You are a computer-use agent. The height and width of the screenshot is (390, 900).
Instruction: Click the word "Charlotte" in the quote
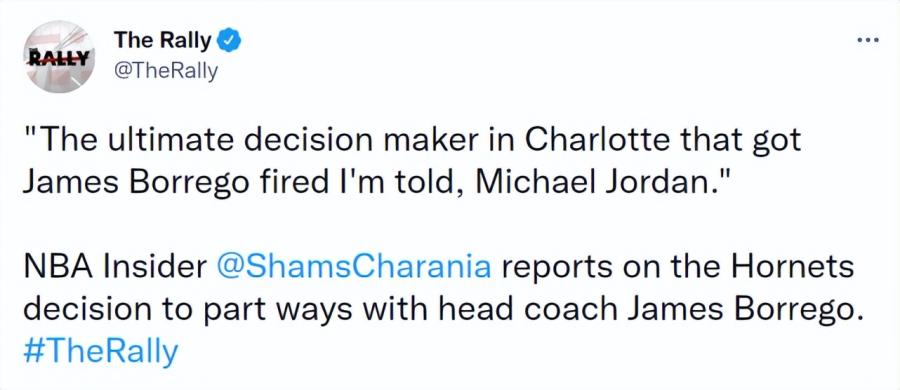[595, 141]
